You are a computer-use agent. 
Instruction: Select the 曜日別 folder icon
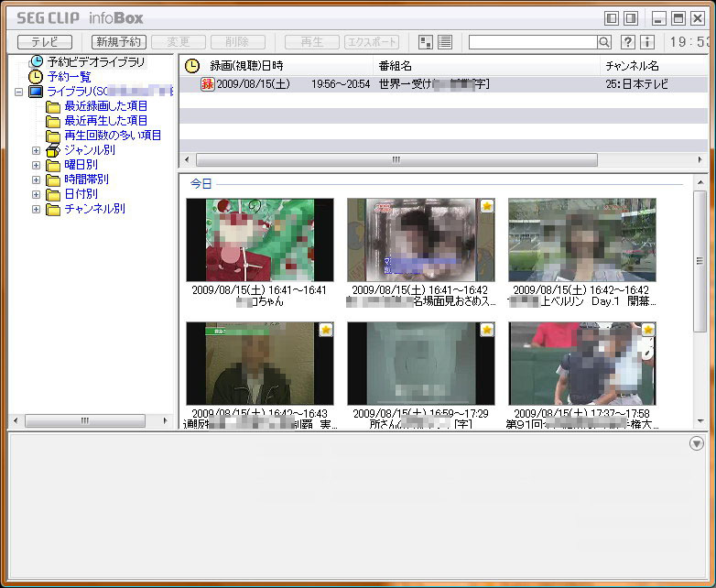pyautogui.click(x=53, y=165)
